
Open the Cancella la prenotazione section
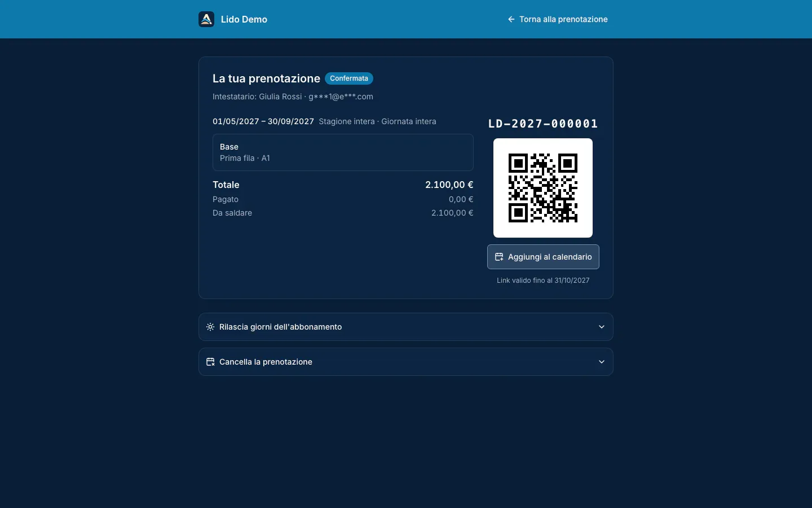point(406,362)
